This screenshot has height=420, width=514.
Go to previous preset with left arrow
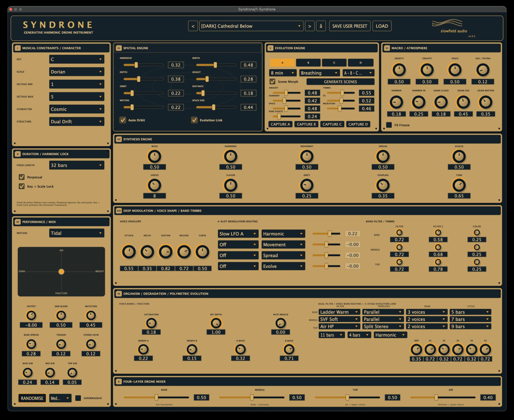coord(193,26)
